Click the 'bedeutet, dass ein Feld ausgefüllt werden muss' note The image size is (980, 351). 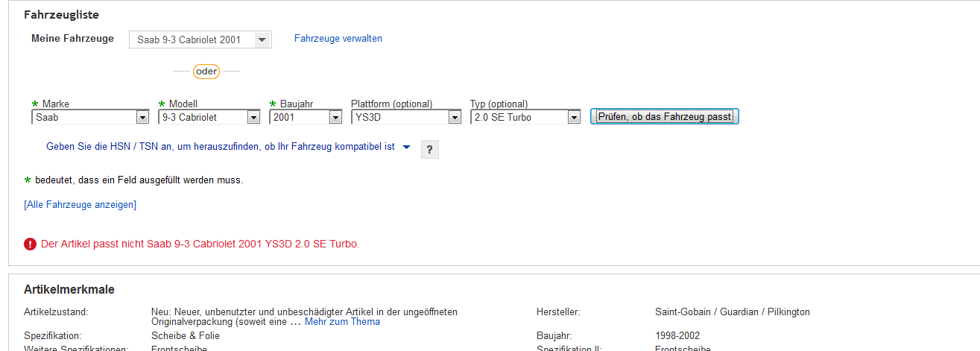pos(139,180)
